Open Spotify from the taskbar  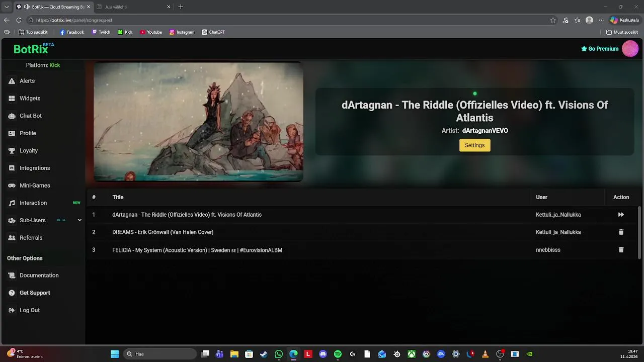pyautogui.click(x=338, y=354)
